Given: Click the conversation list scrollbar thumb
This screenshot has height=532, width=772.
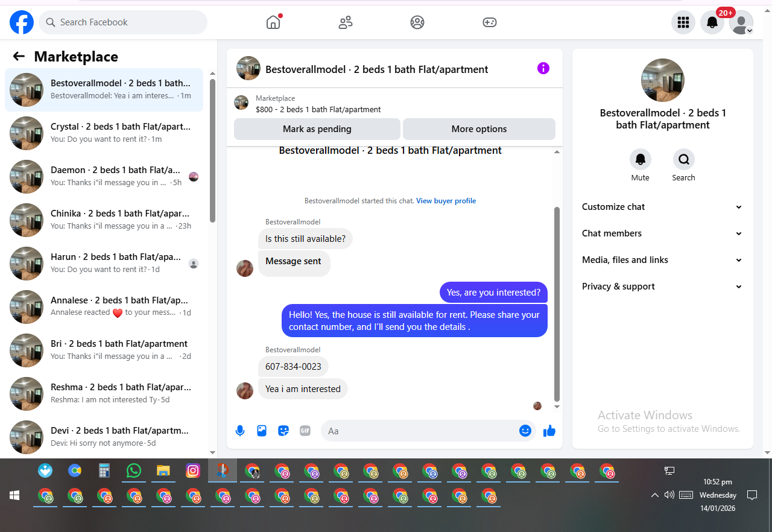Looking at the screenshot, I should point(212,150).
